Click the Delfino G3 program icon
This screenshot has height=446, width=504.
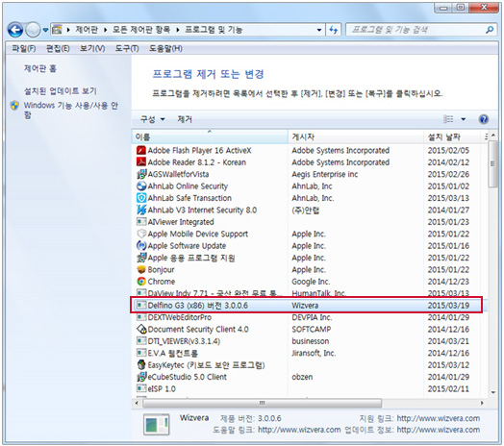[x=141, y=305]
